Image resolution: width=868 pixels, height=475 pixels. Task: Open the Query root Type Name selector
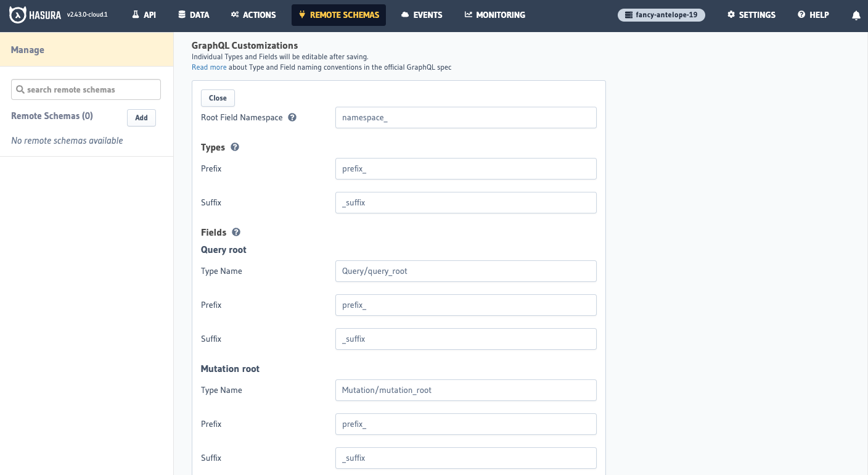click(465, 271)
